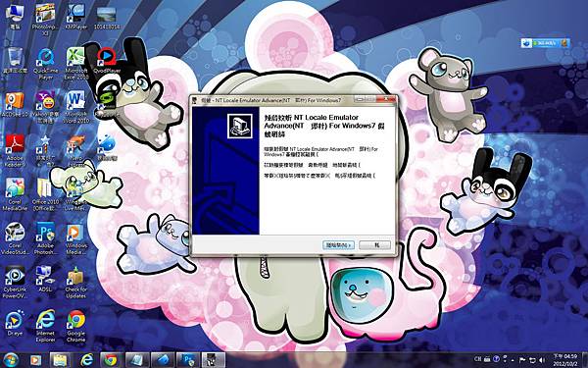Launch the Microsoft Word 2010 desktop shortcut

click(x=75, y=108)
